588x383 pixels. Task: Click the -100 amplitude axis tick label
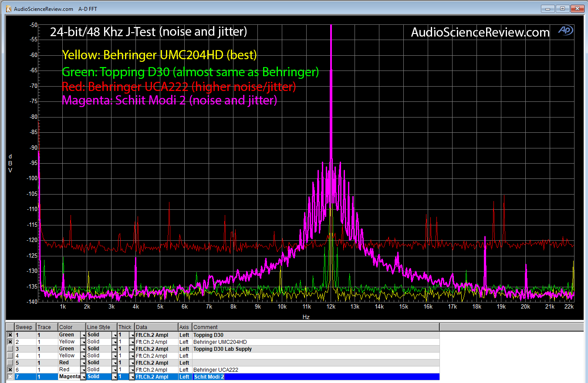tap(31, 178)
